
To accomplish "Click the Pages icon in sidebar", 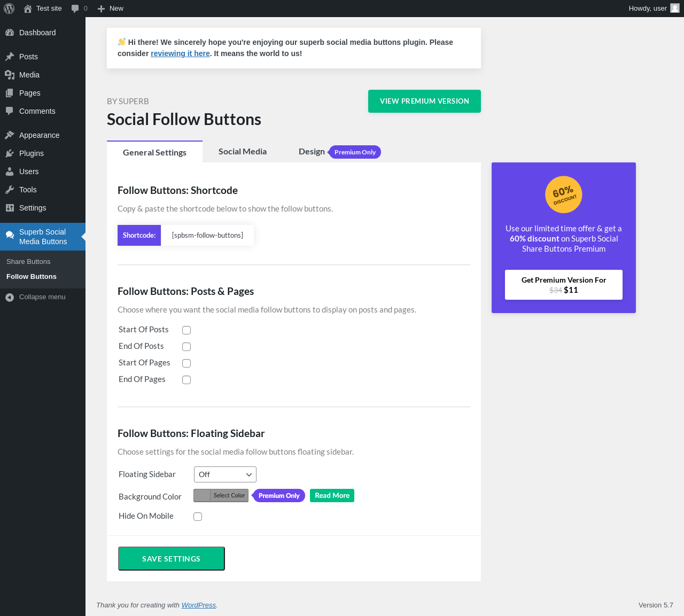I will [10, 93].
